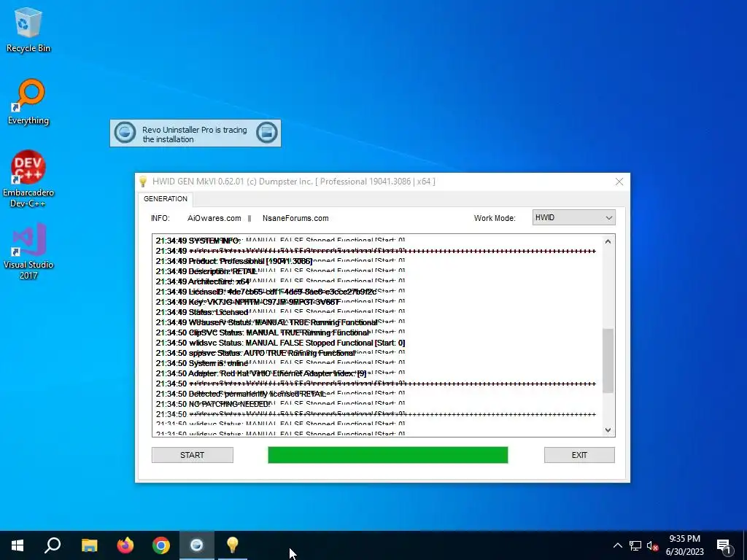Click the log scrollbar down arrow
Viewport: 747px width, 560px height.
608,430
